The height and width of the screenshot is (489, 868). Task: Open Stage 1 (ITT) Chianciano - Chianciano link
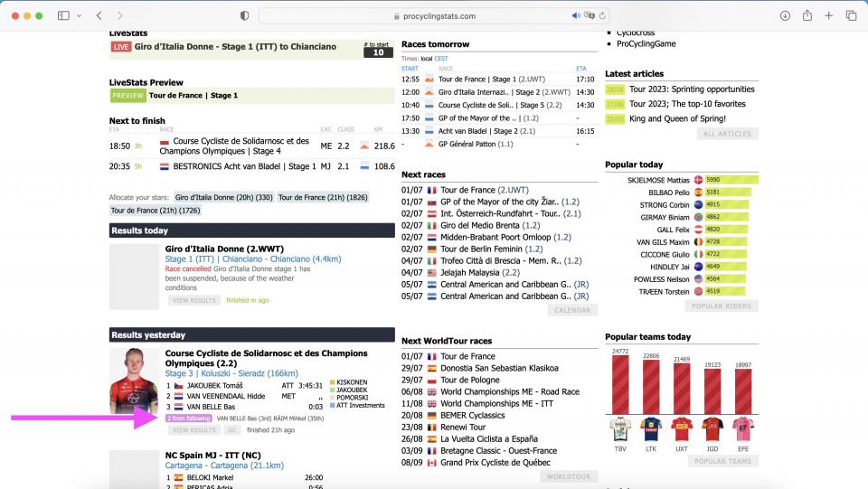(253, 259)
